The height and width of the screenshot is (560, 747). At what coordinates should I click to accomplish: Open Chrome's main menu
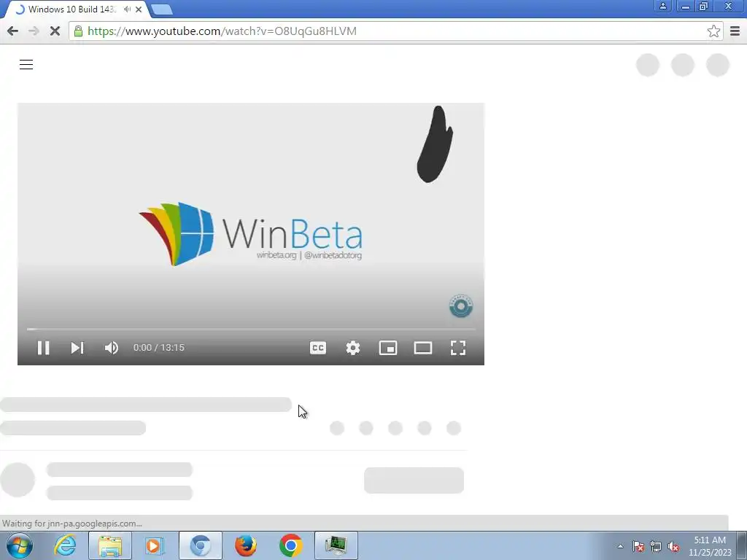(735, 31)
